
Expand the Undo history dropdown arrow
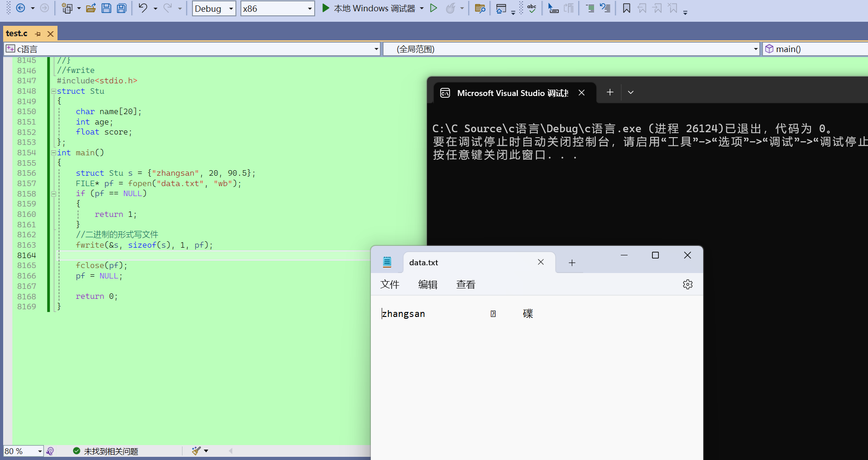155,8
